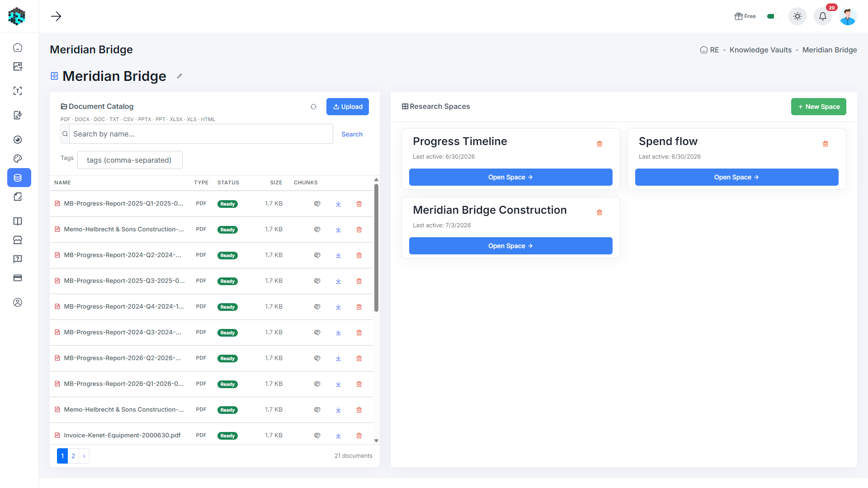This screenshot has height=488, width=868.
Task: Toggle the light theme sun icon
Action: pyautogui.click(x=797, y=16)
